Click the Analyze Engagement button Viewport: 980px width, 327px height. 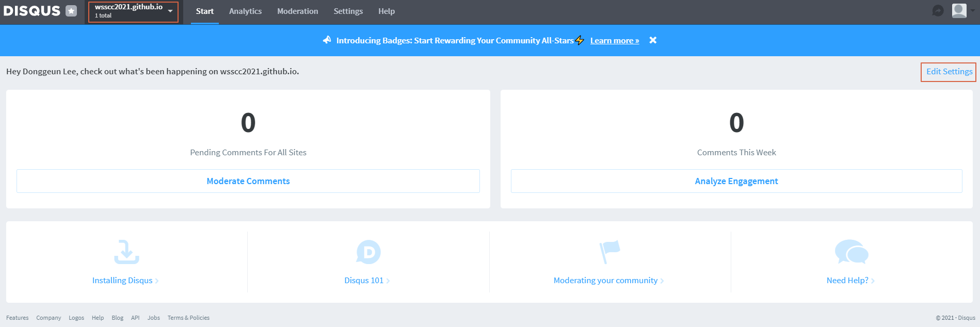(x=736, y=181)
